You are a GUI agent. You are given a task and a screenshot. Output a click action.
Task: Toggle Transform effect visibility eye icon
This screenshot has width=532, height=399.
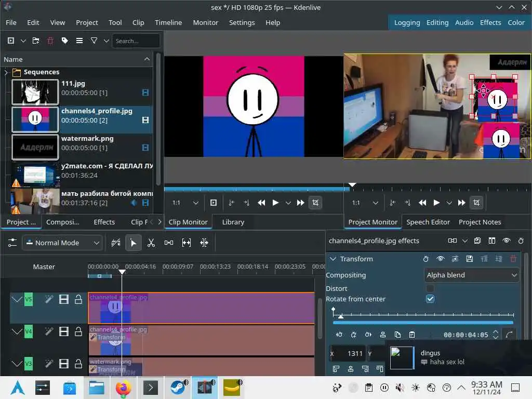[441, 259]
